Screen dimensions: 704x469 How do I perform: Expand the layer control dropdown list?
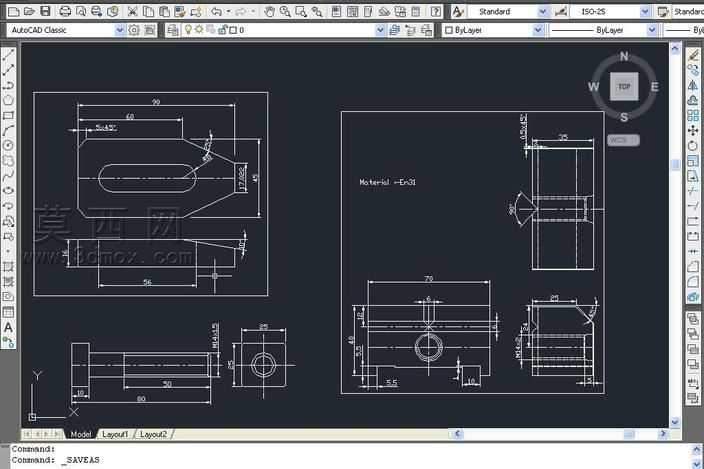point(380,30)
